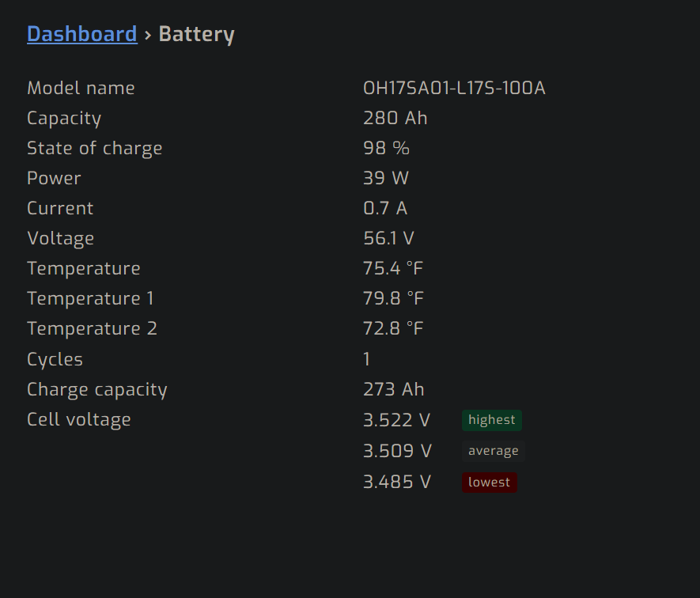Screen dimensions: 700x598
Task: Click the Cell voltage row label
Action: tap(79, 419)
